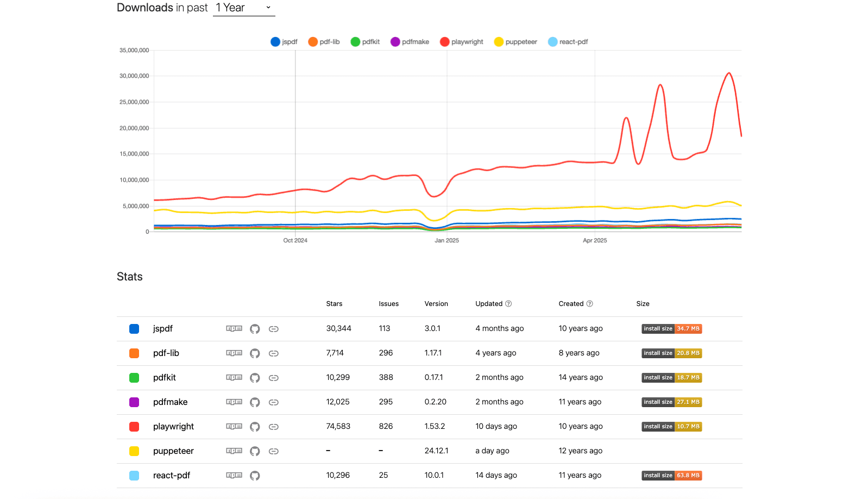Screen dimensions: 868x499
Task: Click the orange pdf-lib color swatch
Action: pyautogui.click(x=134, y=353)
